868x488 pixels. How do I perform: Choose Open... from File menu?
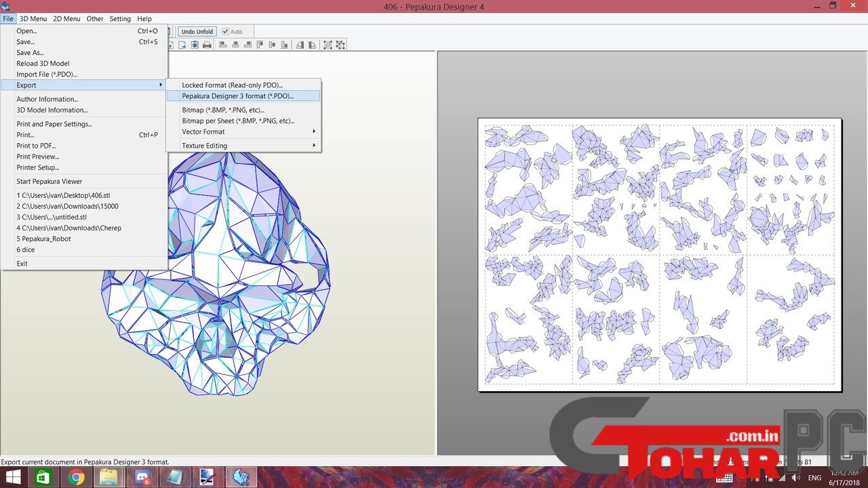pyautogui.click(x=84, y=30)
